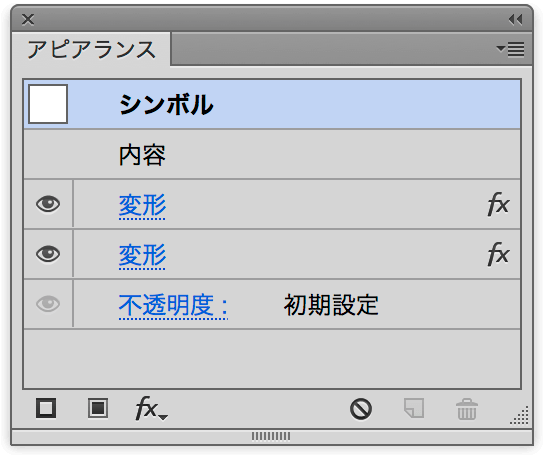Select the シンボル row
This screenshot has height=460, width=544.
(x=272, y=104)
